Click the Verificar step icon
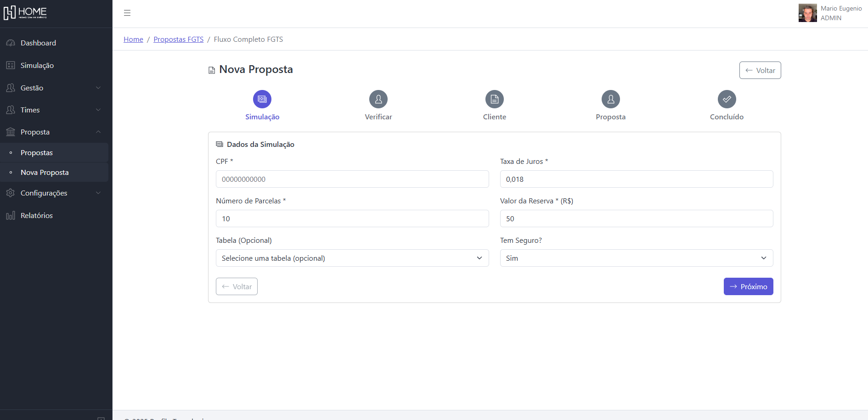 [378, 99]
